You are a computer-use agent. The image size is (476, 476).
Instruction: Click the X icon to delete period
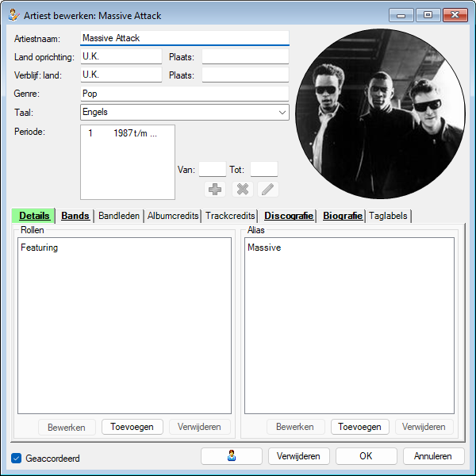241,190
